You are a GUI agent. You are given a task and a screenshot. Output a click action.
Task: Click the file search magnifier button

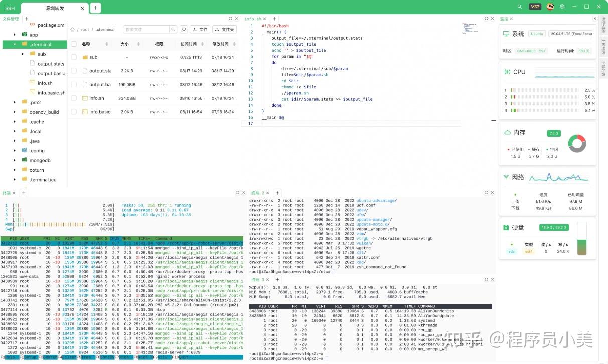(x=172, y=30)
